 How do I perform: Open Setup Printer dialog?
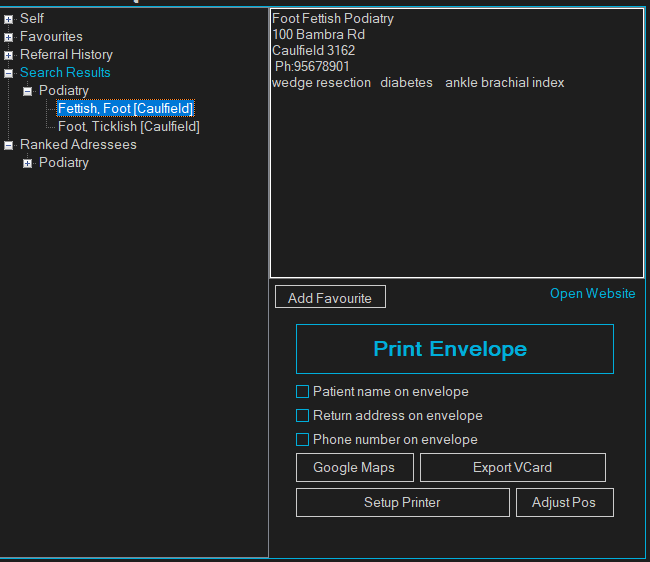tap(402, 503)
